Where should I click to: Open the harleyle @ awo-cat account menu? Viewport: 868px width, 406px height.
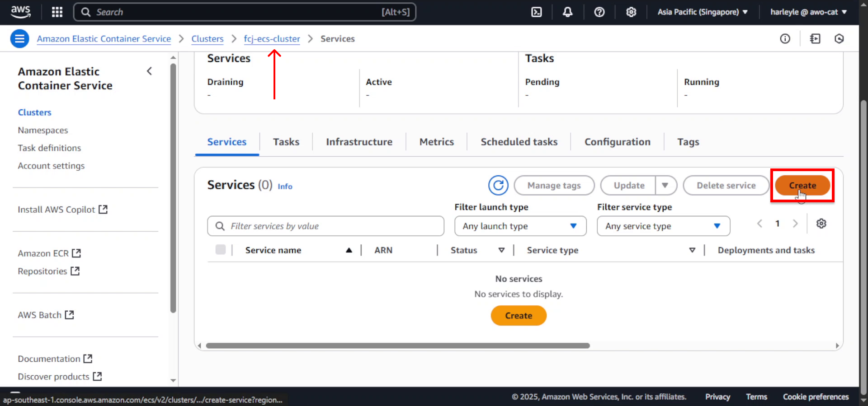point(808,12)
